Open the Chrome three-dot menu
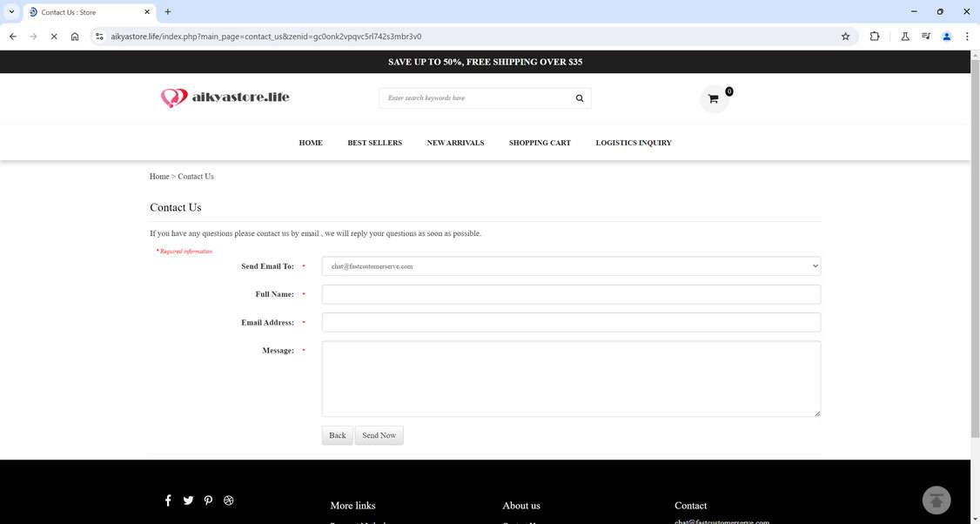This screenshot has height=524, width=980. click(967, 37)
